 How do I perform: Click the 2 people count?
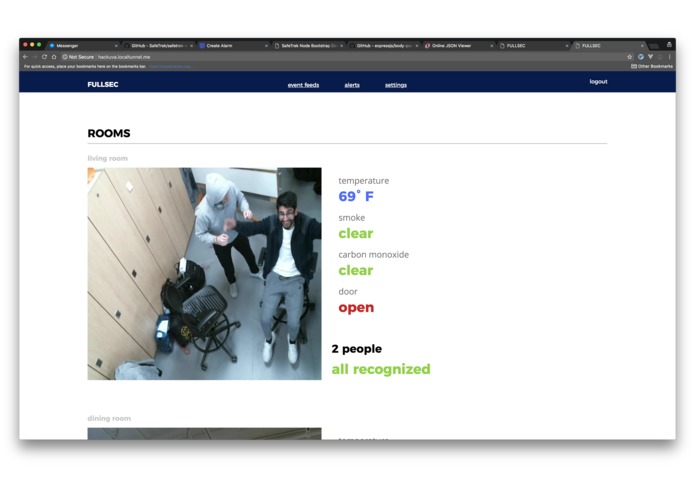(357, 349)
